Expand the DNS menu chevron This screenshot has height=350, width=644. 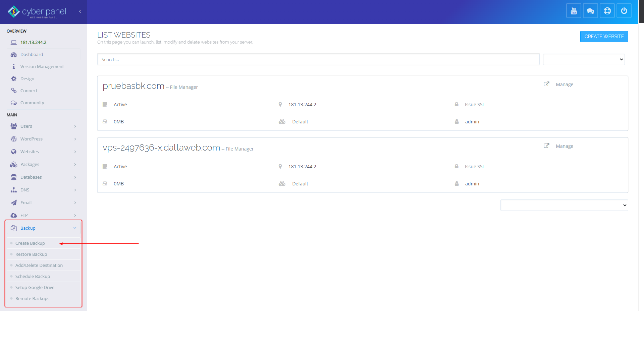[75, 190]
